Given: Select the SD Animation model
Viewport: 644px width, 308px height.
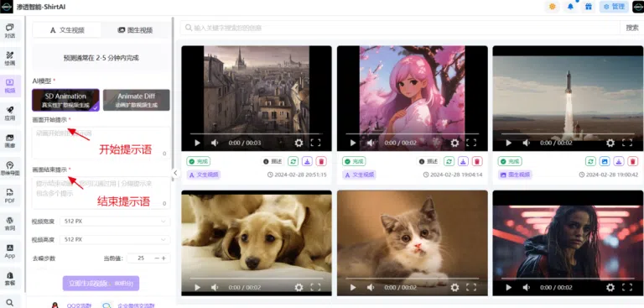Looking at the screenshot, I should point(65,100).
